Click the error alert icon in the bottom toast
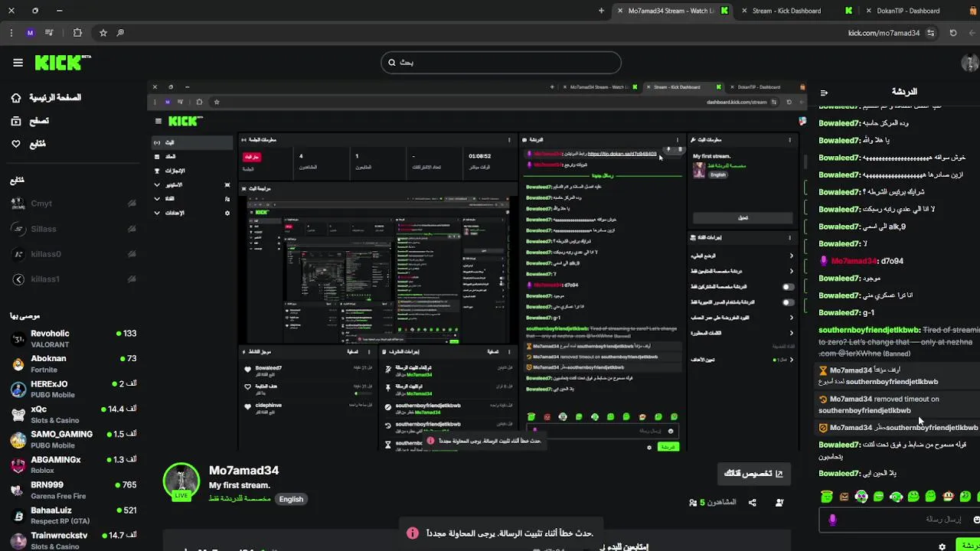980x551 pixels. [x=413, y=533]
